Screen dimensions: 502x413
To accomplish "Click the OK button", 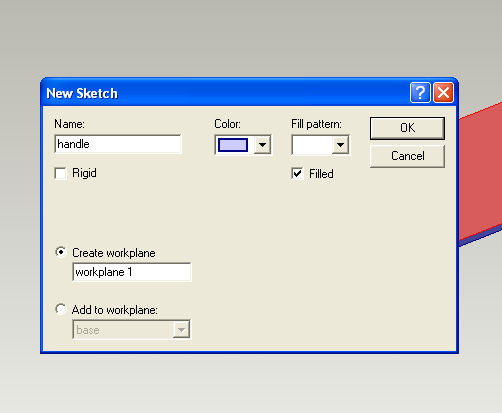I will [407, 128].
